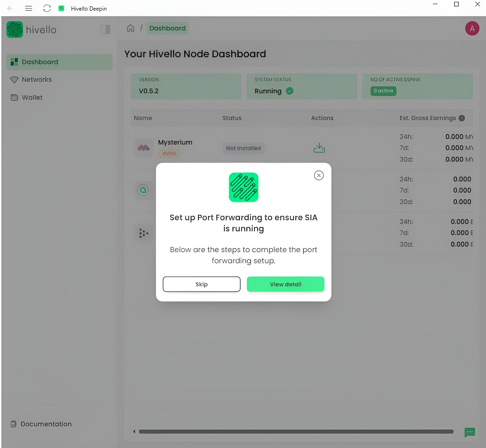Open the user avatar A

(x=472, y=29)
